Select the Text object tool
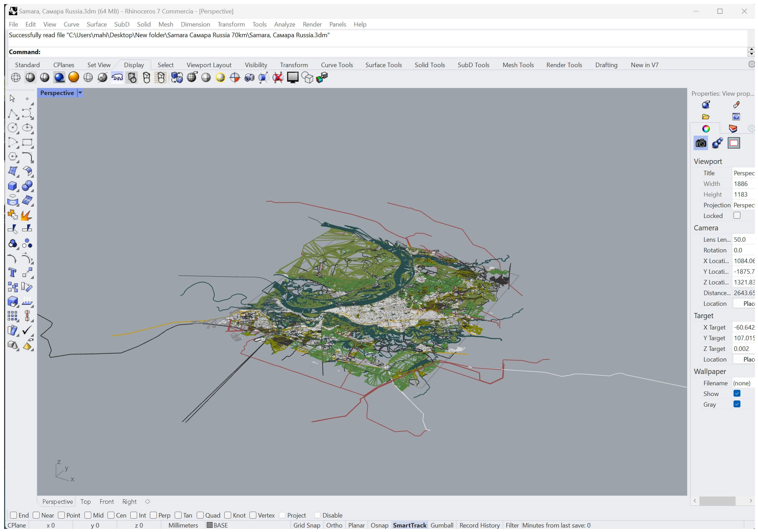The image size is (758, 532). 12,273
